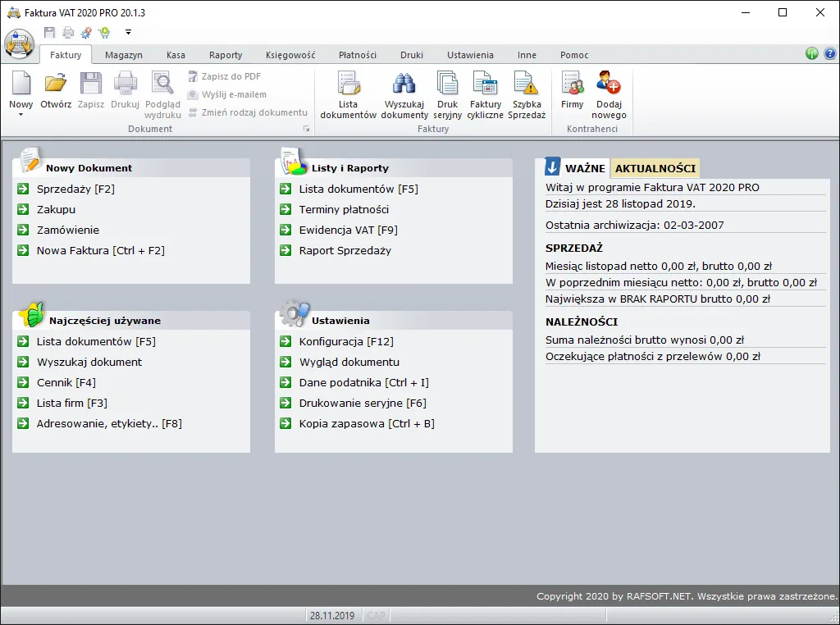
Task: Open Druk seryjny tool
Action: [x=447, y=85]
